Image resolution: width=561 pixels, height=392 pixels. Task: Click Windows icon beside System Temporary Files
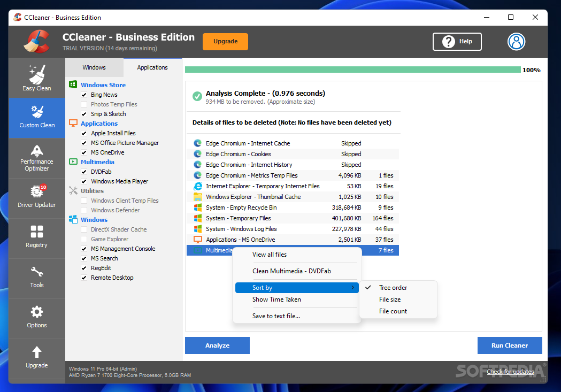pos(197,218)
